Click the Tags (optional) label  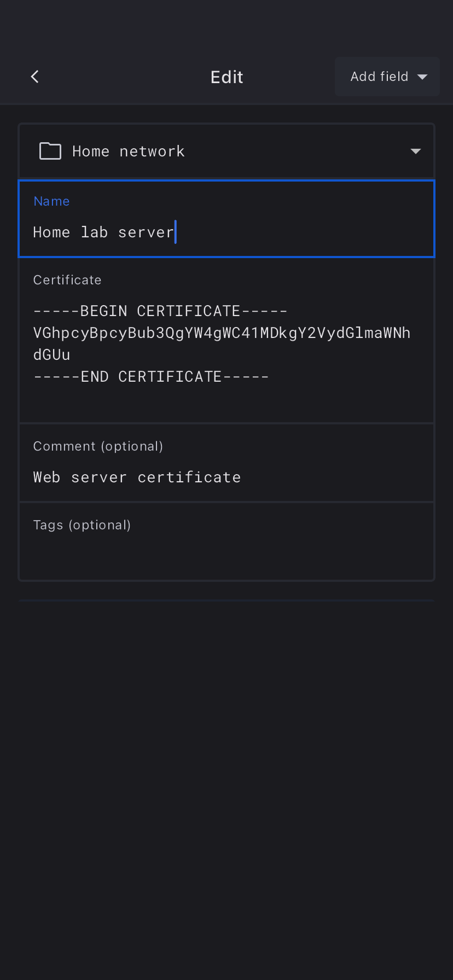pyautogui.click(x=82, y=525)
